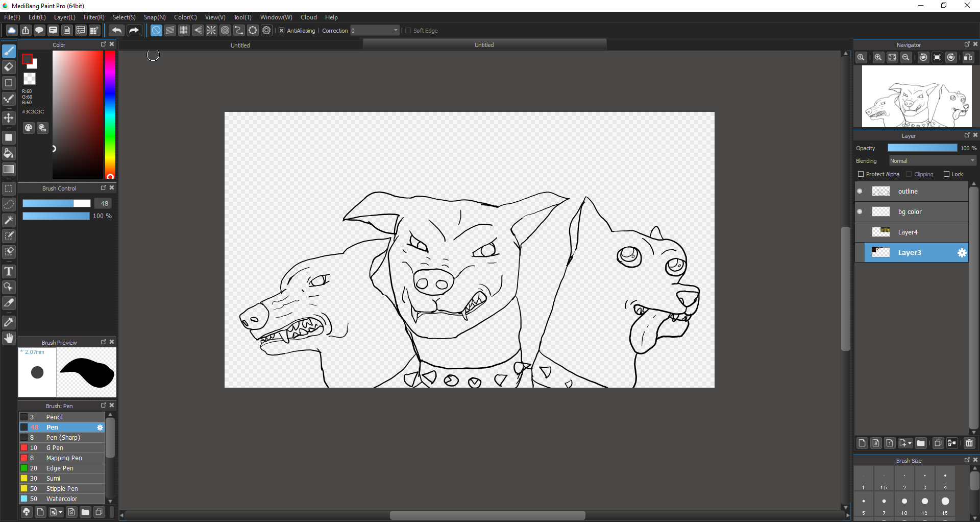
Task: Check the Clipping checkbox
Action: [x=909, y=174]
